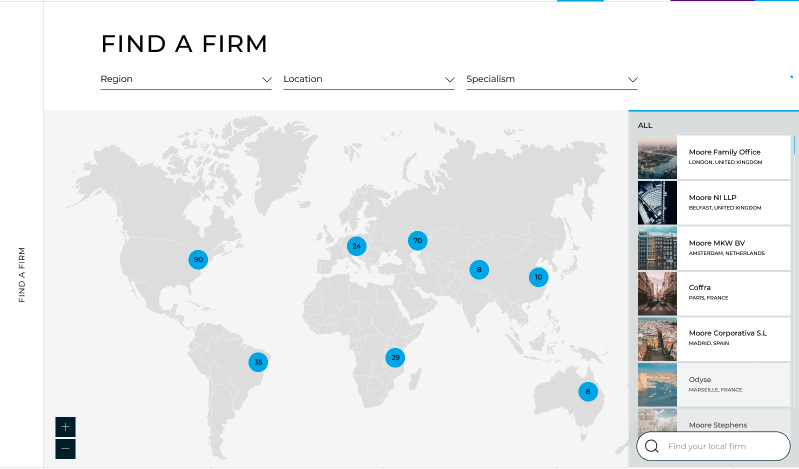The width and height of the screenshot is (799, 469).
Task: Click the map zoom in plus button
Action: [65, 427]
